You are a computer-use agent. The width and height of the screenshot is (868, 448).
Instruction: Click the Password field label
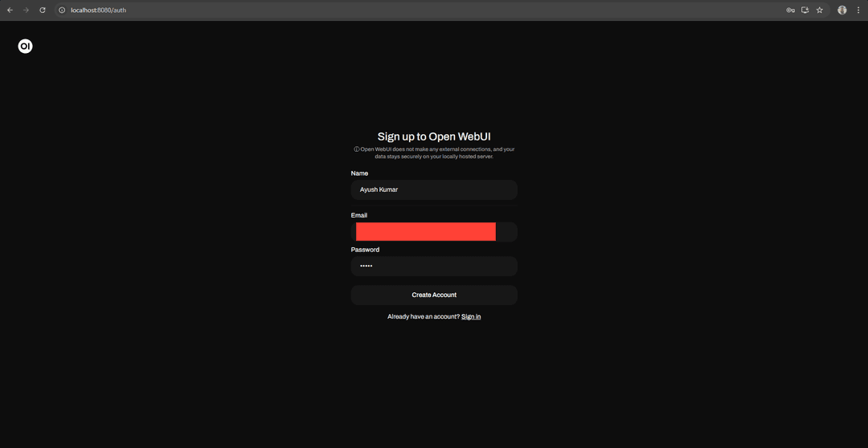tap(365, 250)
